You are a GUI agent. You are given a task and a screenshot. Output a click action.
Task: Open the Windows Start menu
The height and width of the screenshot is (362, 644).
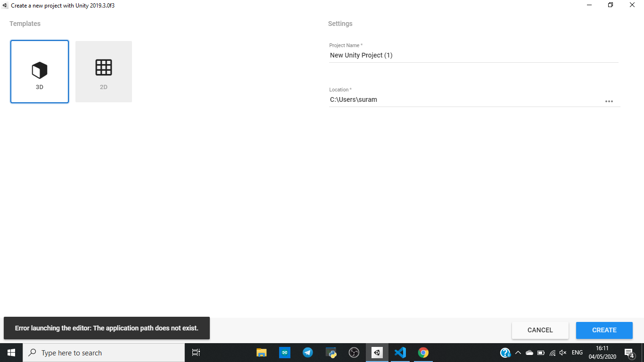[11, 353]
